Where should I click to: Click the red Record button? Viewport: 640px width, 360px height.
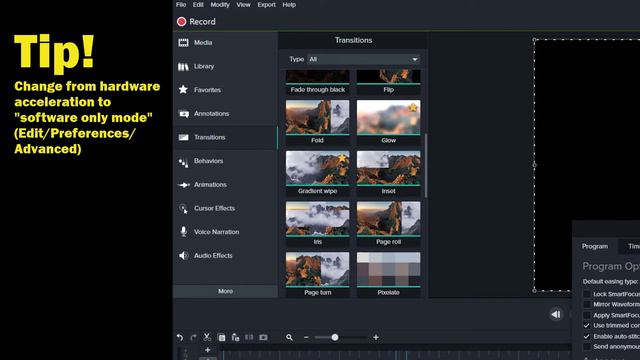tap(196, 22)
